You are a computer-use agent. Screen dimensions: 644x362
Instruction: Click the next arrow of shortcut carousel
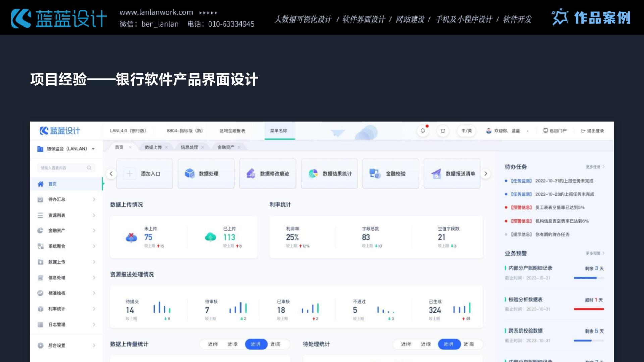(486, 174)
